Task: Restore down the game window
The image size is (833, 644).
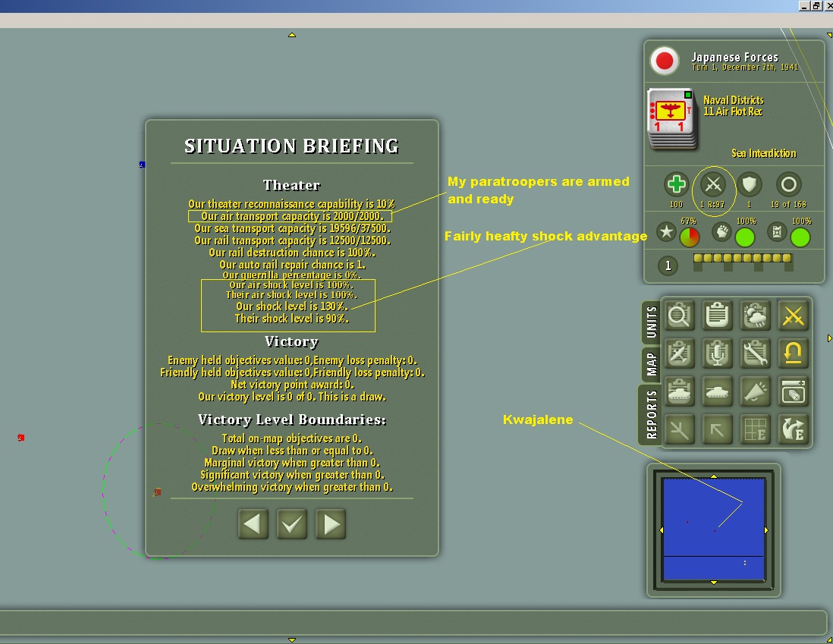Action: click(x=816, y=6)
